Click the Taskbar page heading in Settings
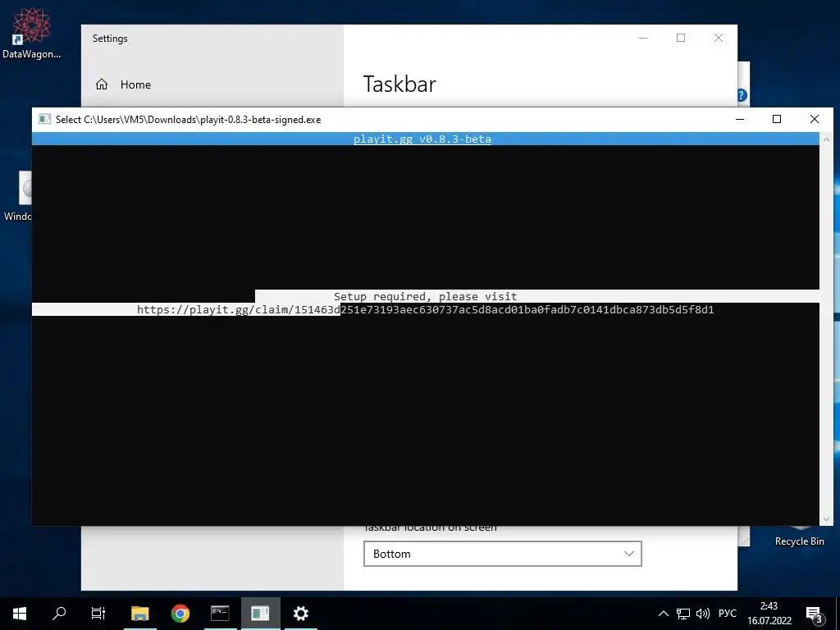The image size is (840, 630). [399, 84]
